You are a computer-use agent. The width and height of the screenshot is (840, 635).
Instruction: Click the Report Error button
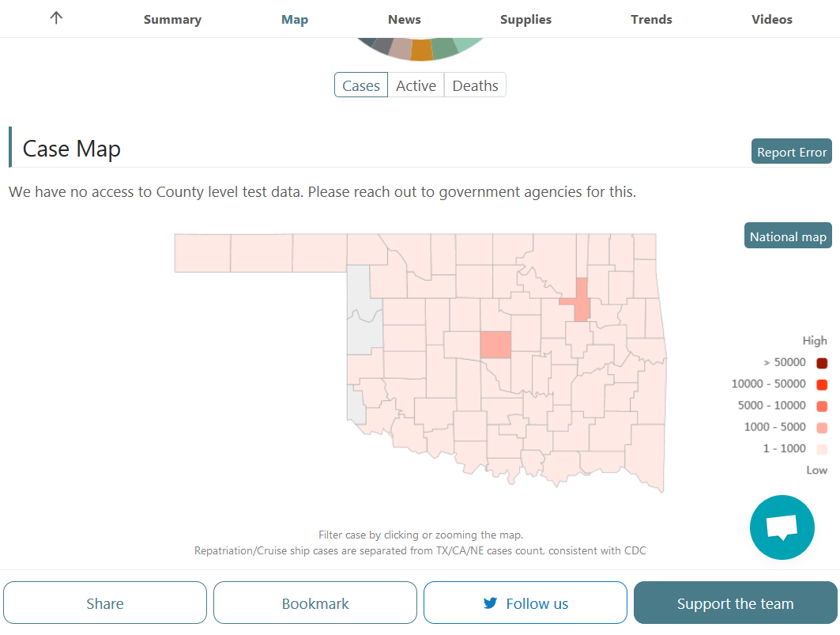tap(792, 152)
